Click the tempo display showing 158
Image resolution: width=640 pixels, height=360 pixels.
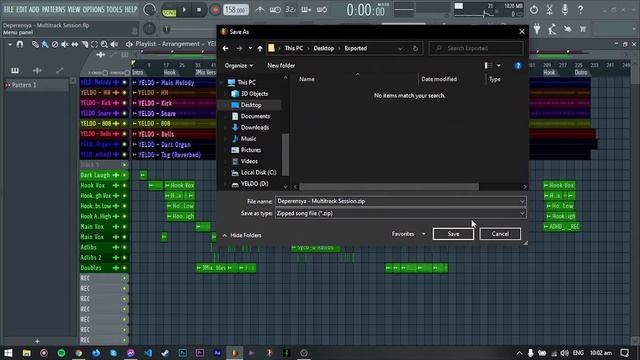point(236,9)
